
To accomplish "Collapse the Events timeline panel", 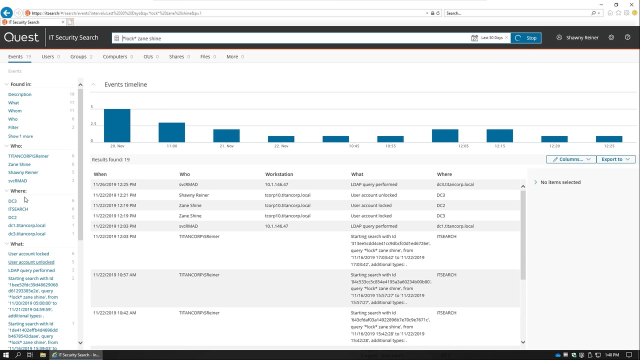I will pos(93,84).
